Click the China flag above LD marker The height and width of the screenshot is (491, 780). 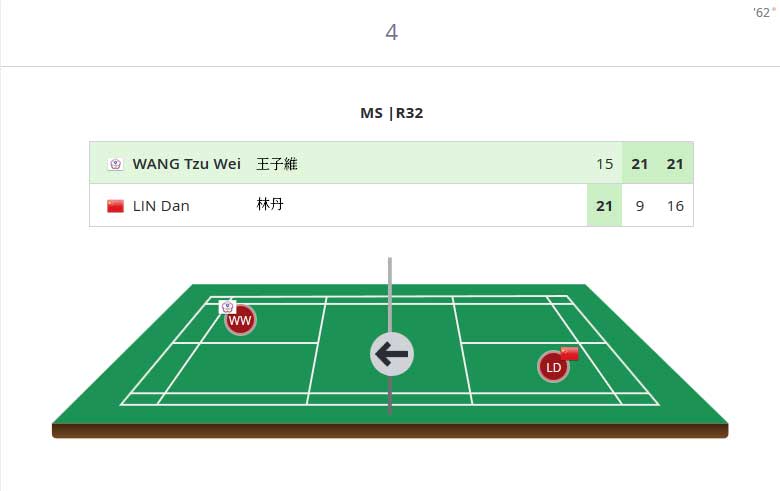coord(570,353)
